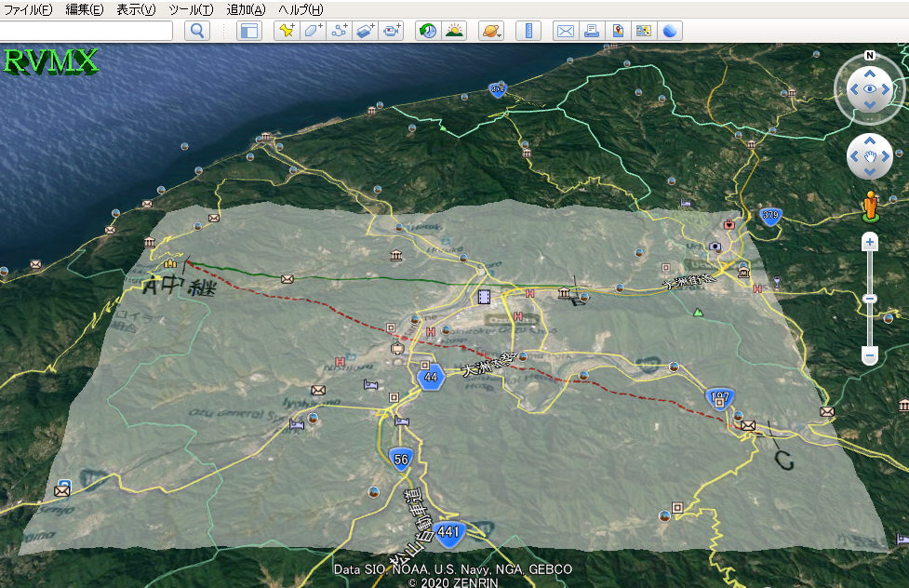Add a path with toolbar icon
Screen dimensions: 909x588
[339, 31]
